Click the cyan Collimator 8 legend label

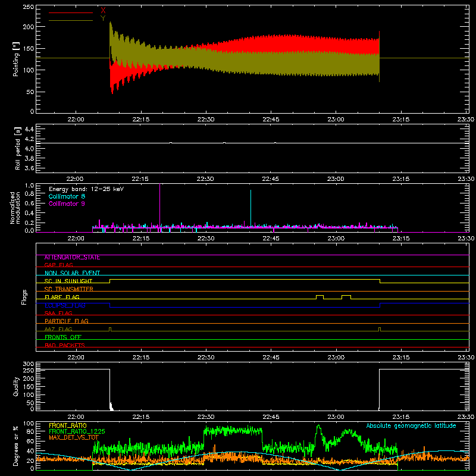click(x=67, y=196)
